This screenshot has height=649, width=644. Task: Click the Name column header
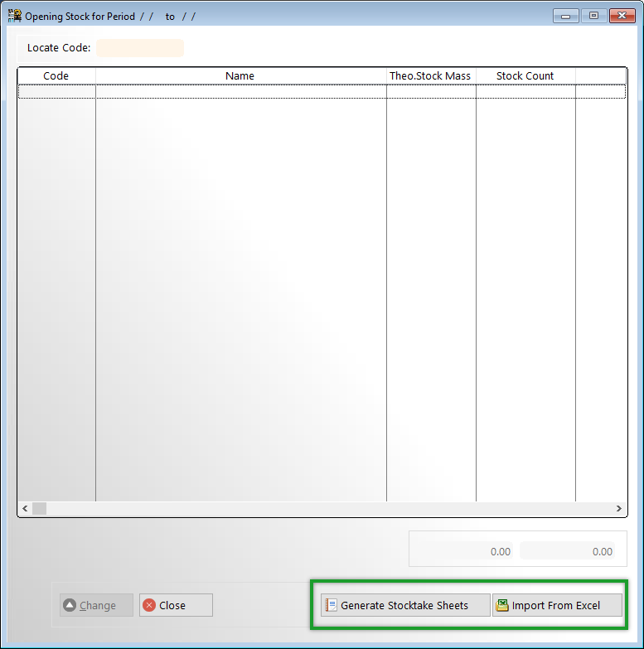(241, 76)
